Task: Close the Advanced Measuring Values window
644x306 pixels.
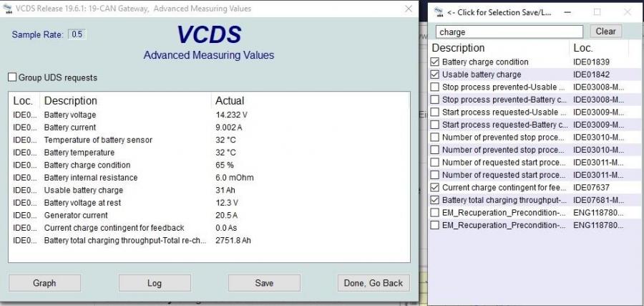Action: tap(408, 9)
